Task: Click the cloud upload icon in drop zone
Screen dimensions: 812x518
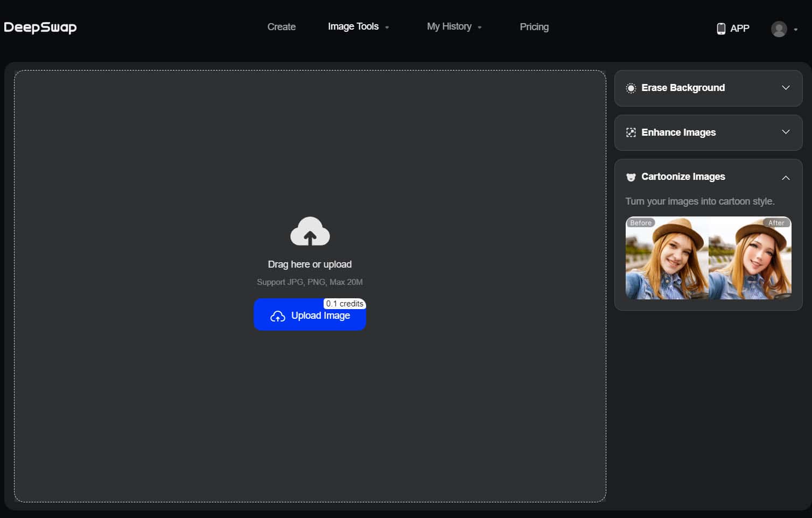Action: coord(310,230)
